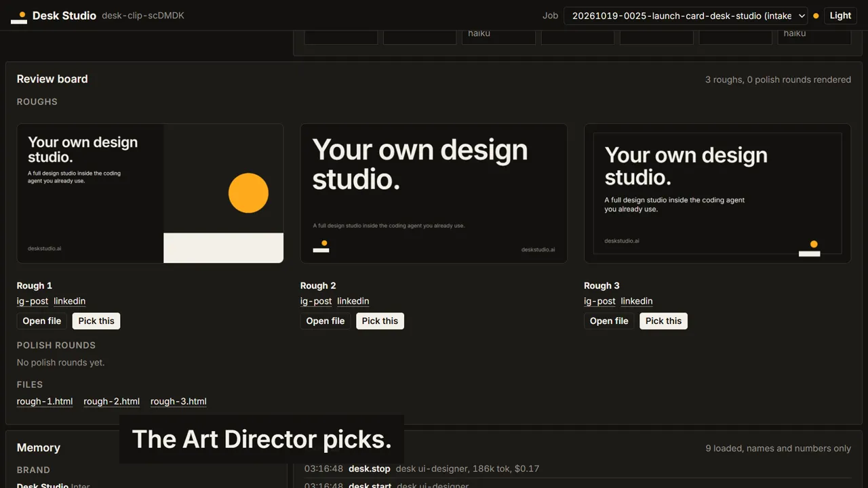868x488 pixels.
Task: Click ig-post tag under Rough 3
Action: [599, 301]
